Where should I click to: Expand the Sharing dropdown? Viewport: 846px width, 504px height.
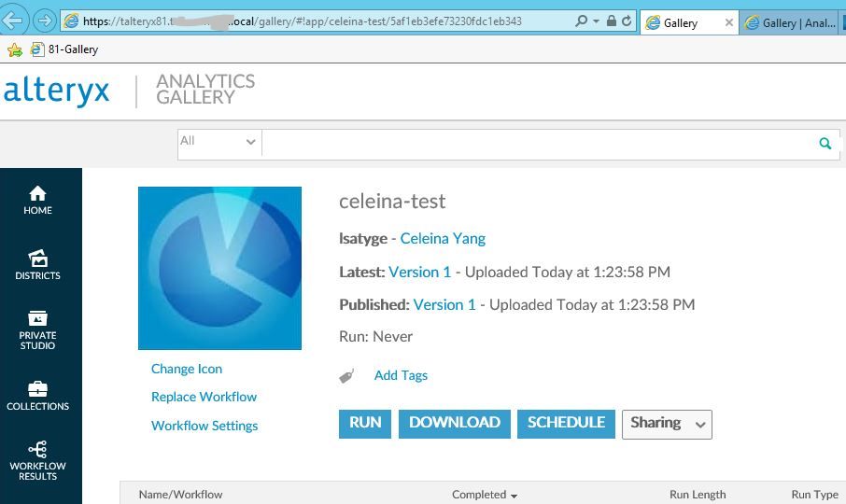click(x=667, y=425)
